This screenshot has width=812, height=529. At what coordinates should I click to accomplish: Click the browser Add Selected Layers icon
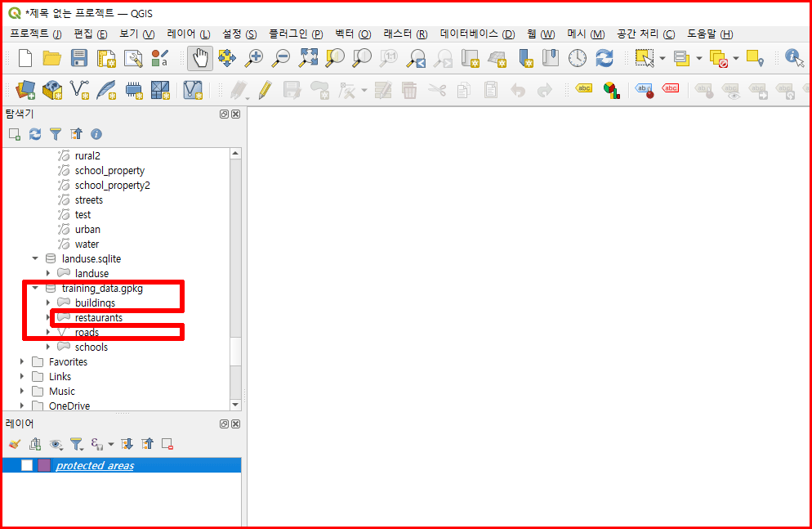point(15,134)
